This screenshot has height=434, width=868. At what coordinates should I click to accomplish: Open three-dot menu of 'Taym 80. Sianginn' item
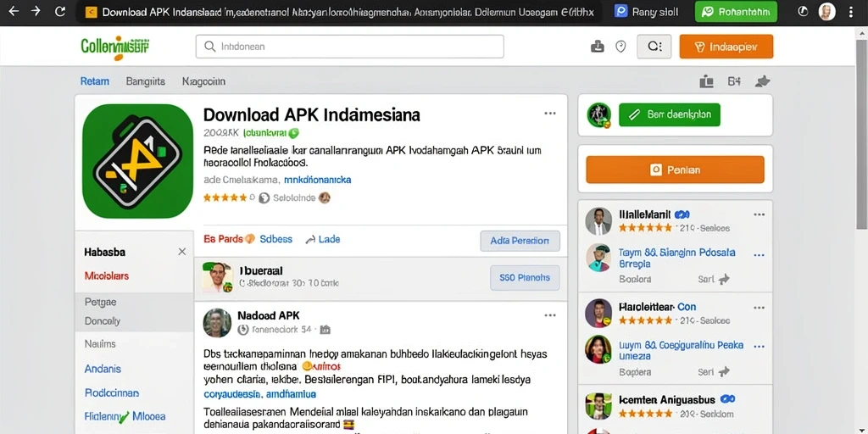(759, 254)
